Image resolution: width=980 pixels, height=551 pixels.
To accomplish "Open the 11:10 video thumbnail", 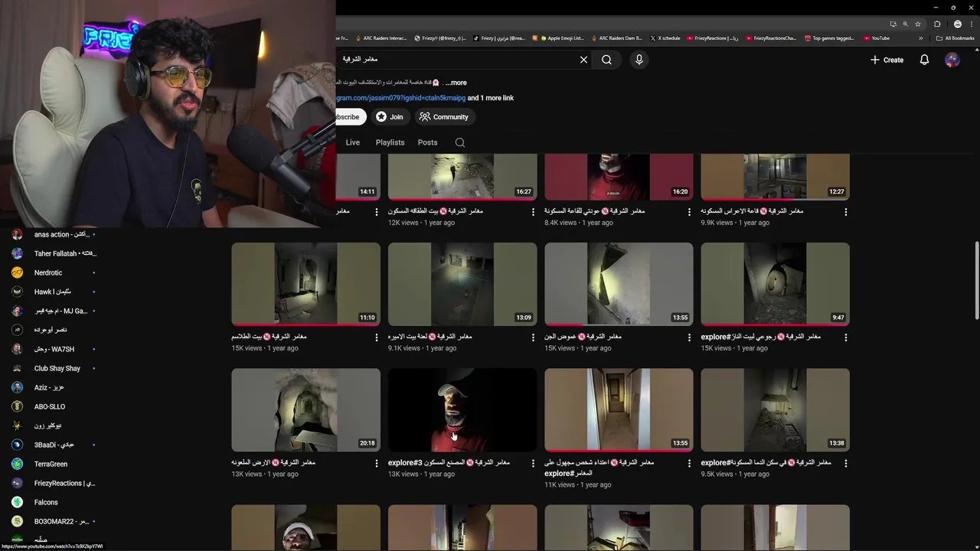I will coord(305,284).
